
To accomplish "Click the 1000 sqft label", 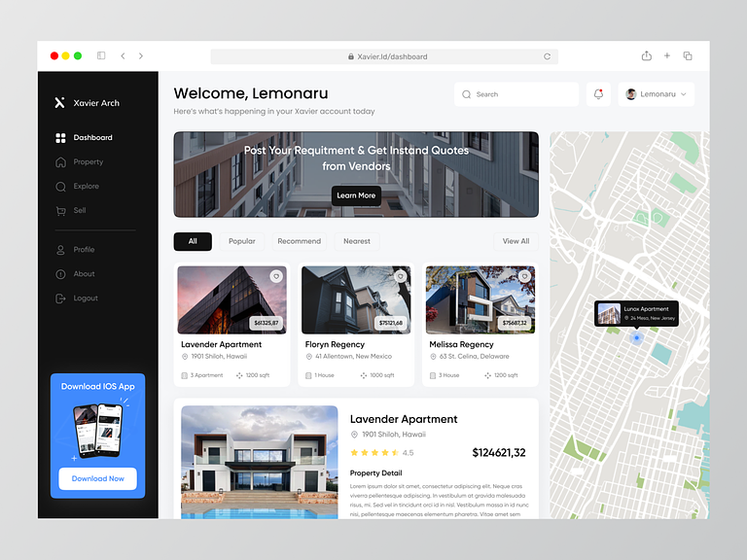I will (382, 375).
